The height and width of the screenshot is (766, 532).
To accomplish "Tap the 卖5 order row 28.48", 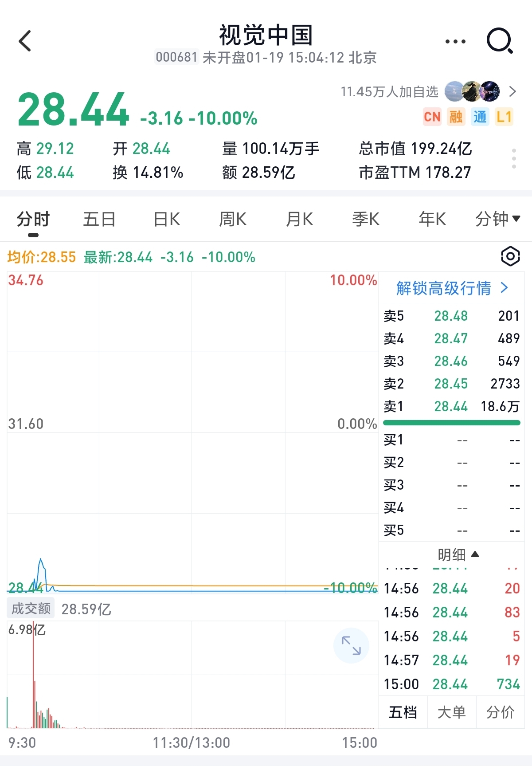I will pyautogui.click(x=451, y=316).
